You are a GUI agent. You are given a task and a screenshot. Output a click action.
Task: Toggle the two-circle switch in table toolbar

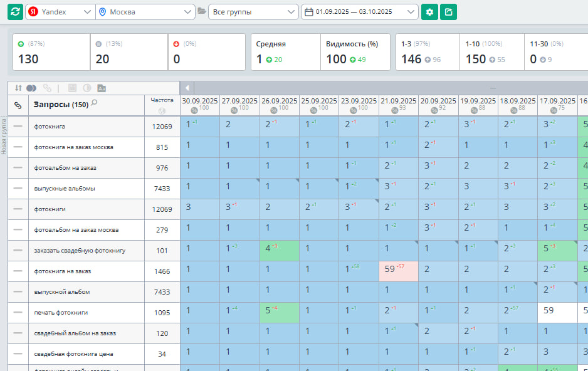(x=31, y=88)
